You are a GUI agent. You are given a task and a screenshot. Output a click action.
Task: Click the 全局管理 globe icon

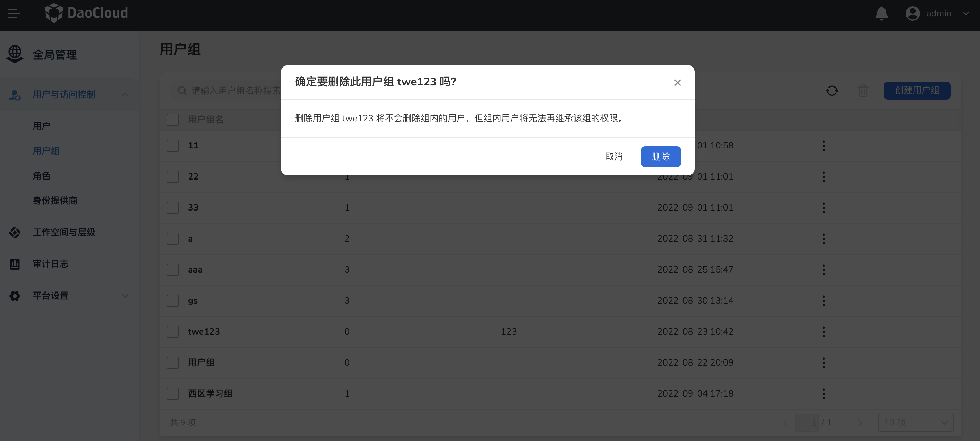point(15,54)
